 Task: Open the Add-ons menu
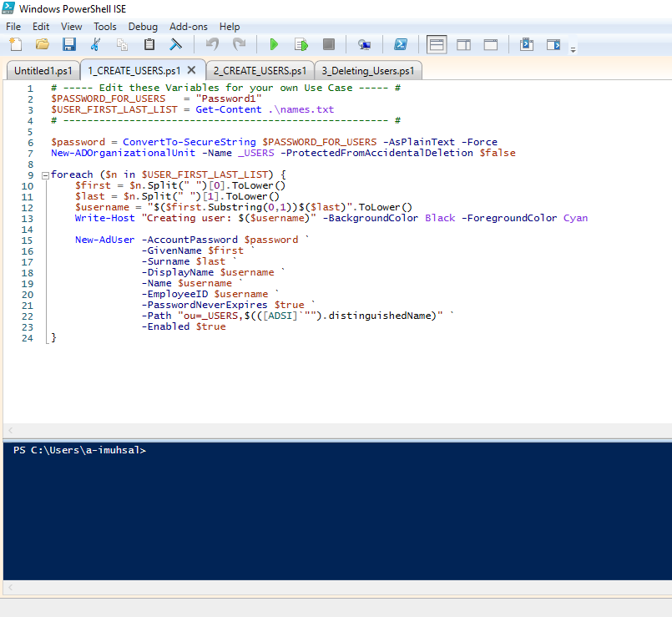(x=189, y=26)
